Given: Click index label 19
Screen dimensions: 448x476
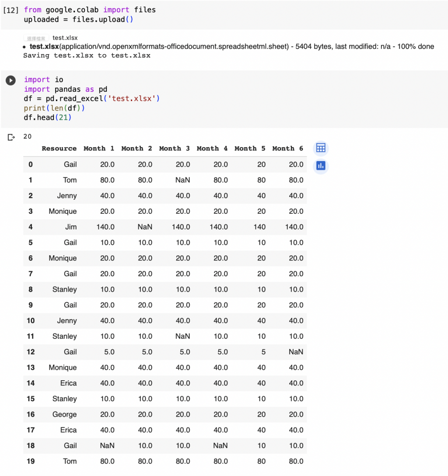Looking at the screenshot, I should pos(31,462).
